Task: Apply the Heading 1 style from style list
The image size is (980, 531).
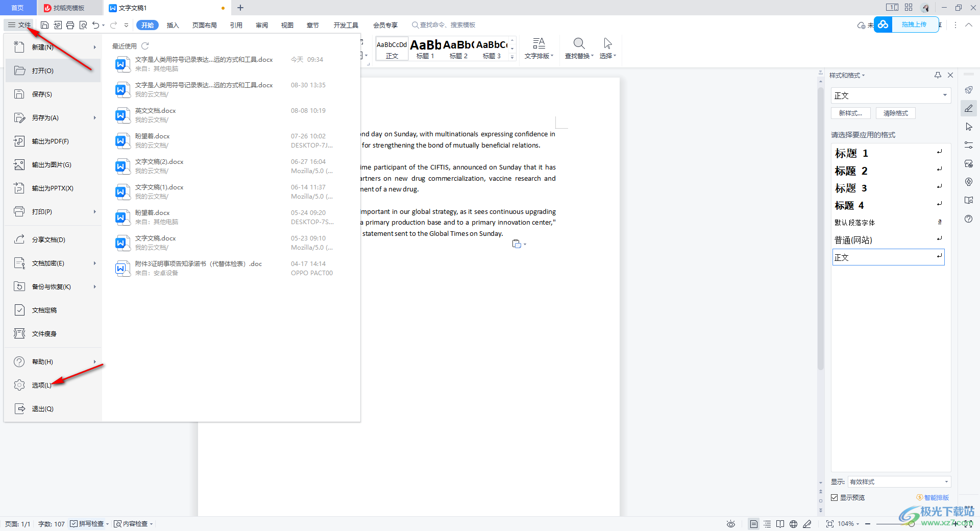Action: click(x=888, y=153)
